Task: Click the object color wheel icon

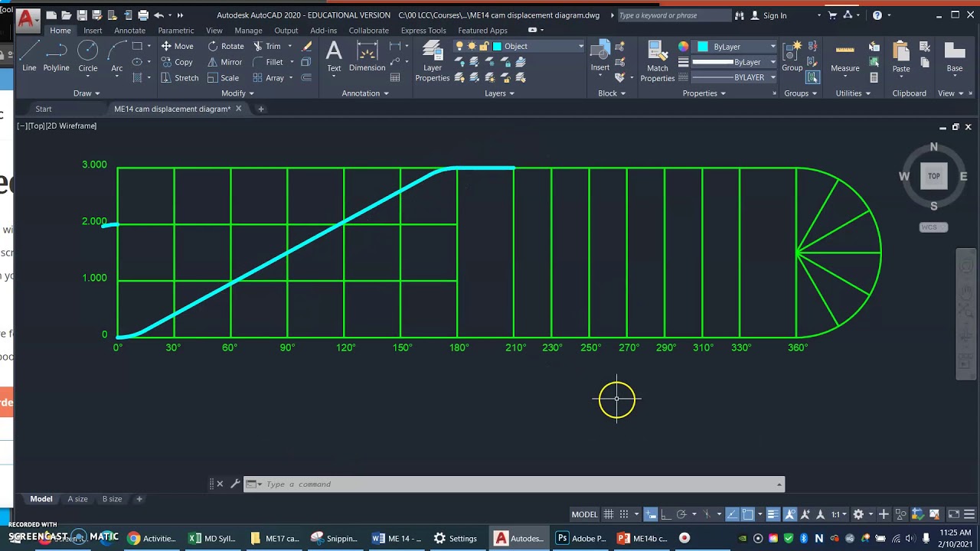Action: [x=684, y=47]
